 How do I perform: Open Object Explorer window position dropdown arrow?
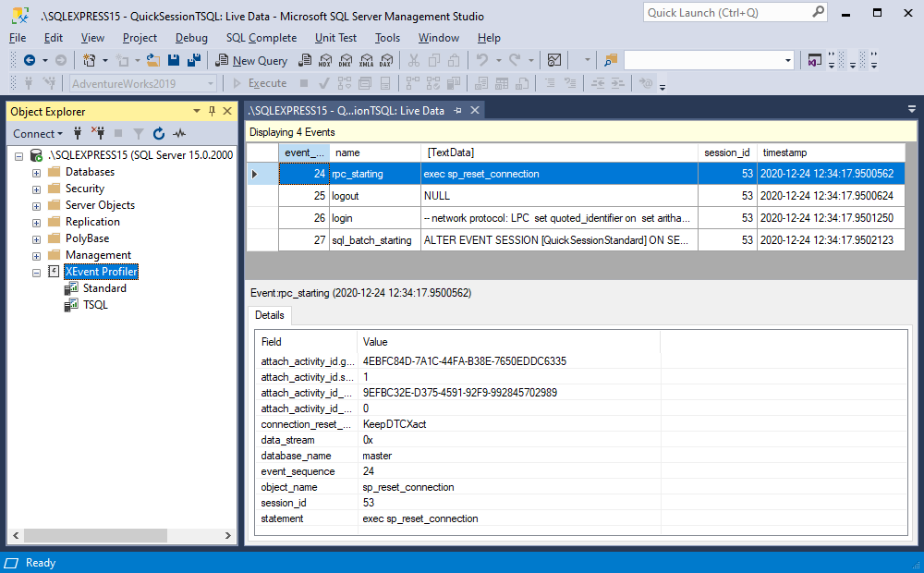click(x=197, y=111)
